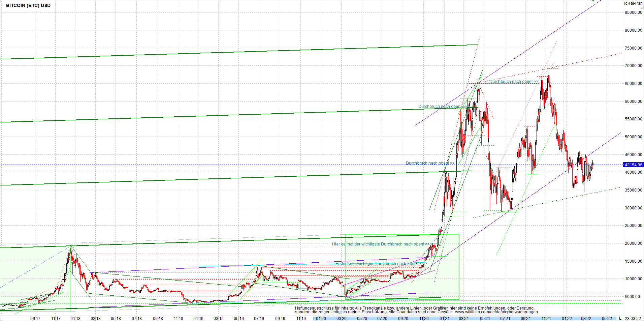Click the 05 21 date axis label

point(485,319)
